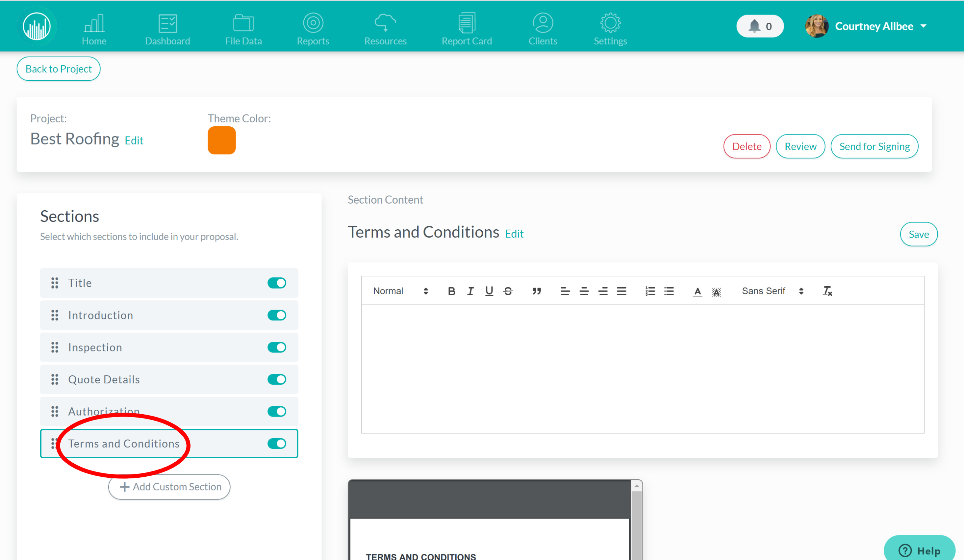Toggle bold formatting

pyautogui.click(x=451, y=291)
